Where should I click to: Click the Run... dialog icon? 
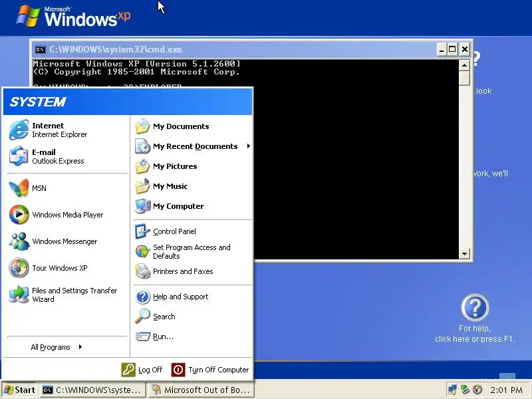[x=142, y=336]
